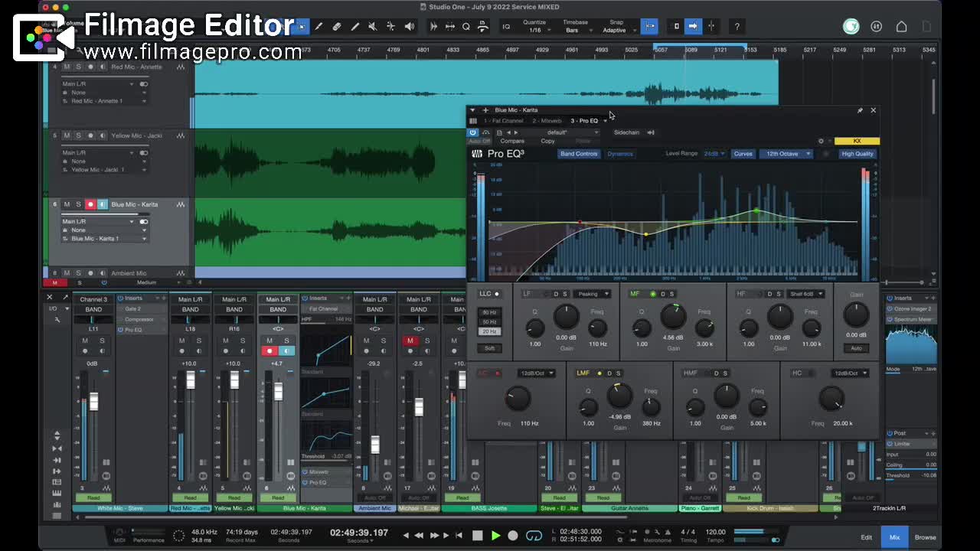
Task: Click the plus icon beside Blue Mic - Karita title
Action: coord(485,110)
